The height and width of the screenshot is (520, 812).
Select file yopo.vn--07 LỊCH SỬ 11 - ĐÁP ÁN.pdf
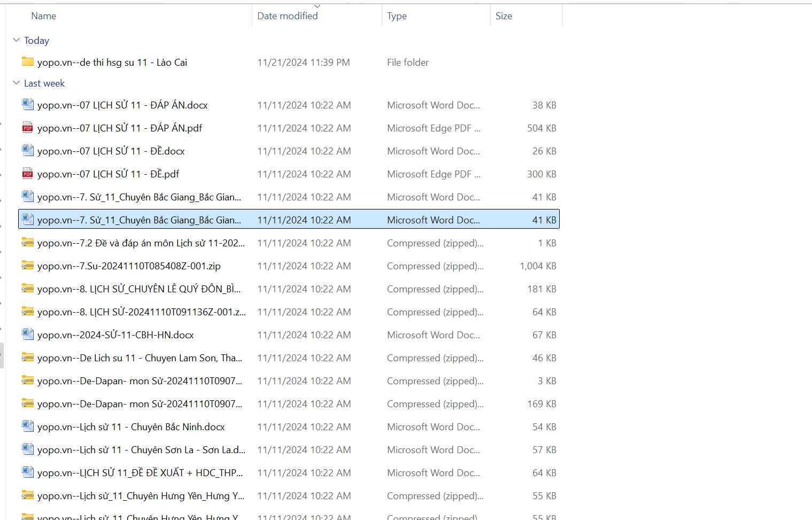(x=120, y=128)
